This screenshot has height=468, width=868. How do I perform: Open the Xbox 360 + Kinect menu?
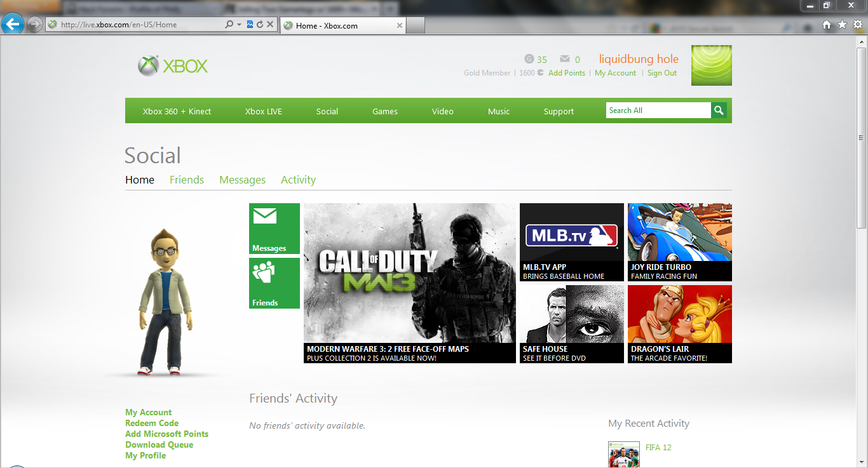point(177,111)
